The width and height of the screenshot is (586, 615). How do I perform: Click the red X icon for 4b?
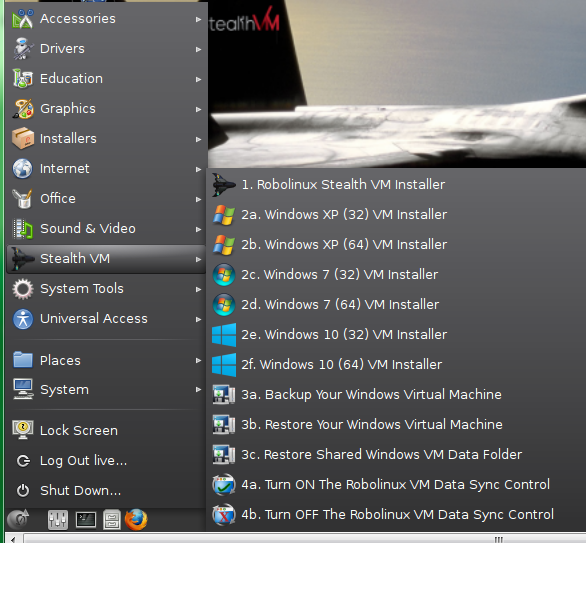(224, 515)
